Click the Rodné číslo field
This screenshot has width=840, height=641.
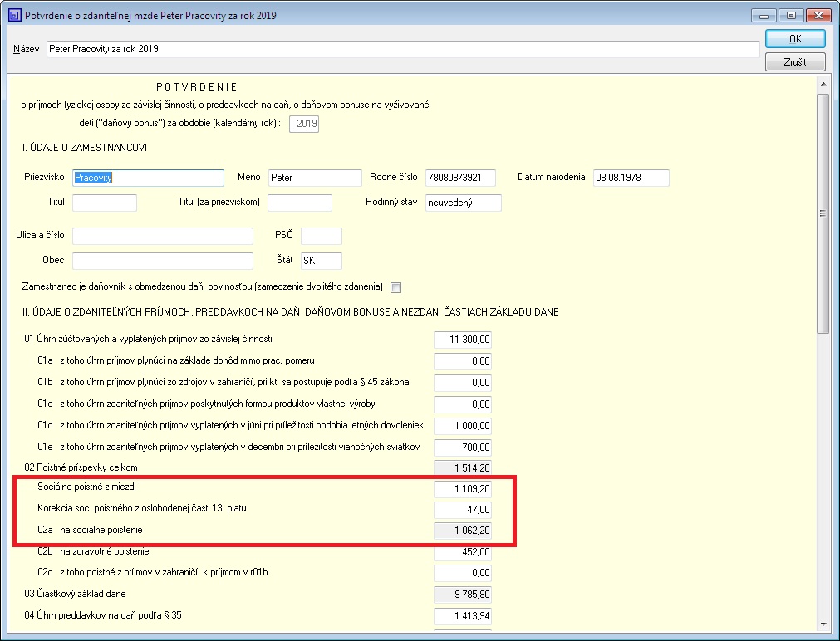(461, 178)
